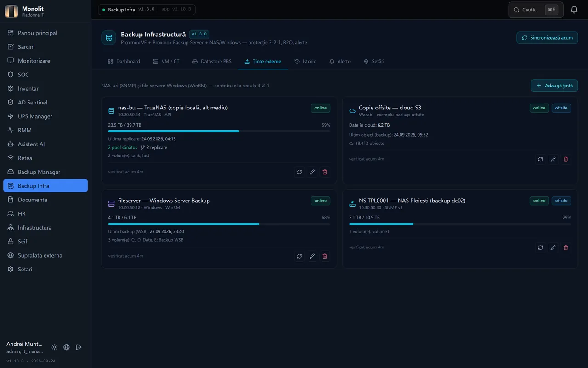The height and width of the screenshot is (368, 588).
Task: Open the notifications bell
Action: [574, 10]
